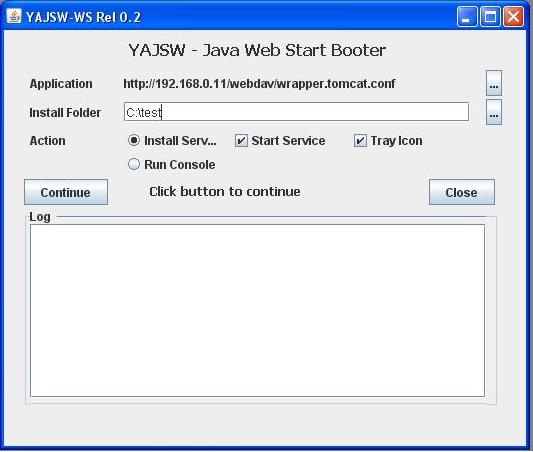Click the 'YAJSW - Java Web Start Booter' heading

click(x=257, y=50)
